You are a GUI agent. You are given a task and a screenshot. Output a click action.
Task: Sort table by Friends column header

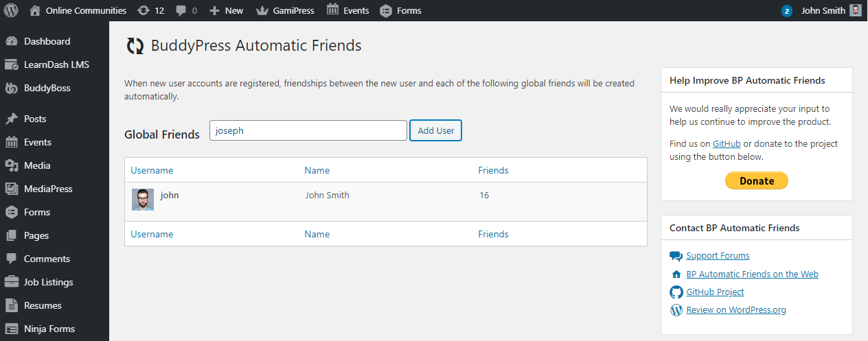[x=493, y=170]
